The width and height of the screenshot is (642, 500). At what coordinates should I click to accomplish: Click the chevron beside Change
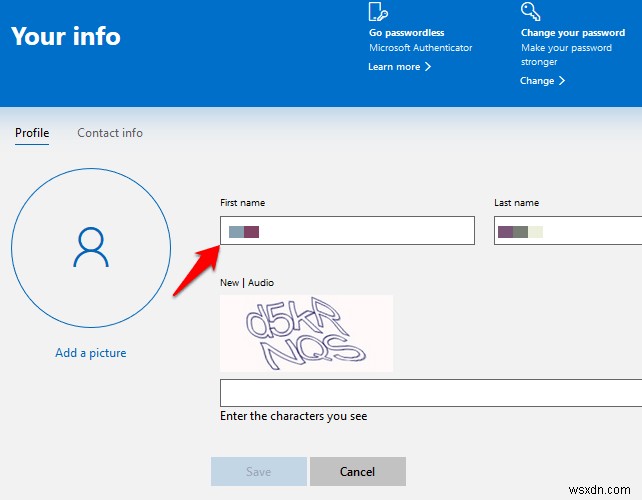(562, 81)
